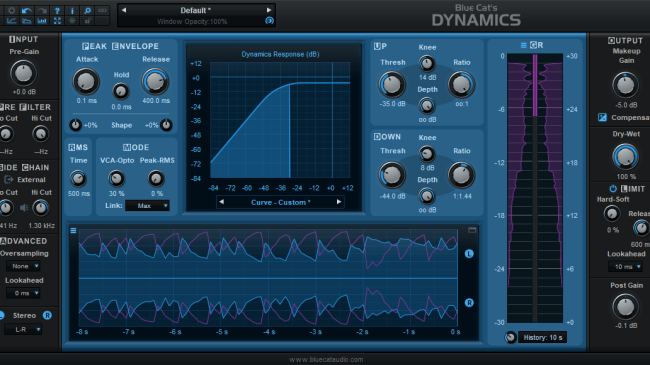Click the Peak Envelope Attack knob
The image size is (650, 365).
tap(86, 81)
